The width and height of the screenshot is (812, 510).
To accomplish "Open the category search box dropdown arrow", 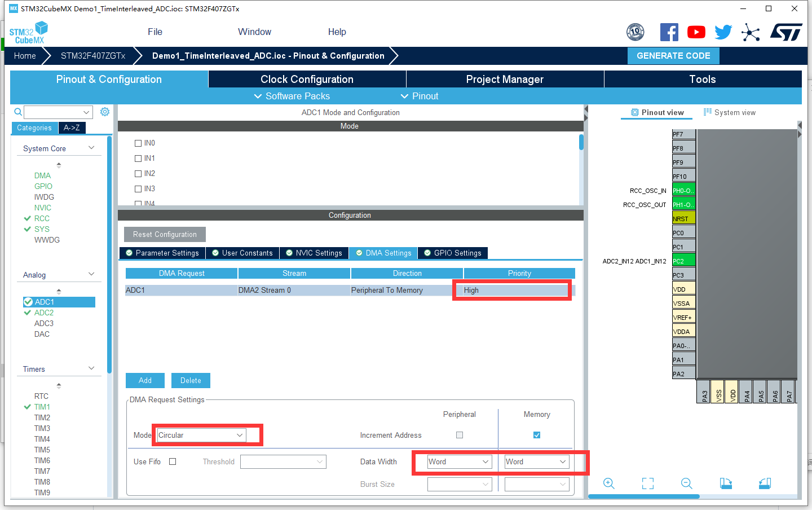I will point(86,112).
